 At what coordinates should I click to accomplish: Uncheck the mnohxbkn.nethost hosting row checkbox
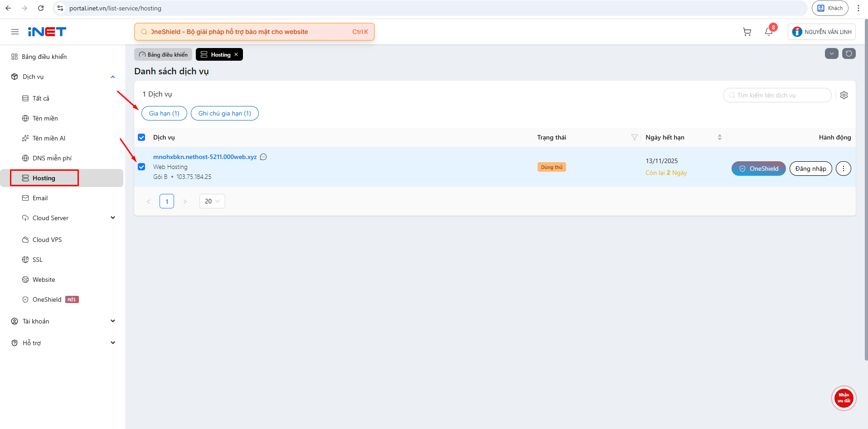click(141, 167)
